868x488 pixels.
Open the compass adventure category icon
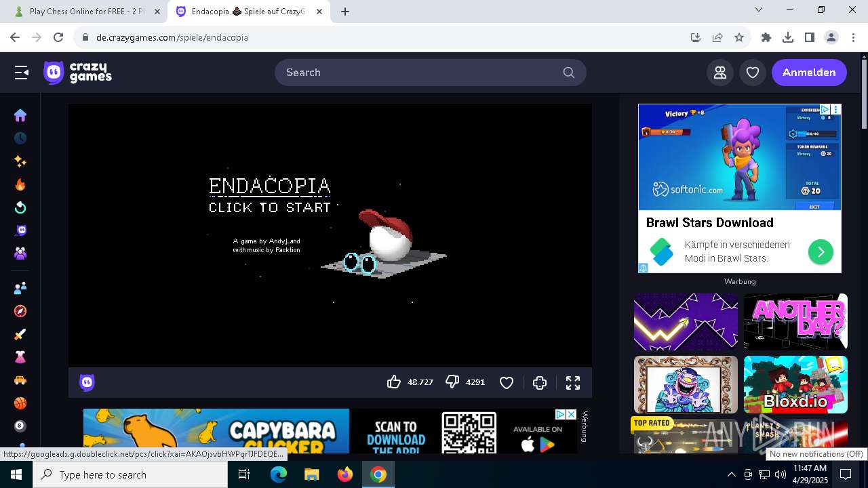tap(20, 311)
